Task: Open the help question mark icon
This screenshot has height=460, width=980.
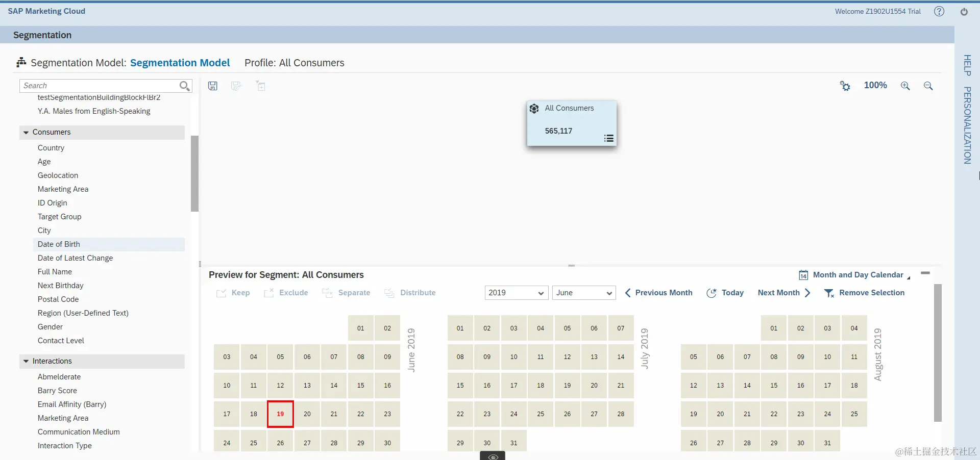Action: click(x=939, y=11)
